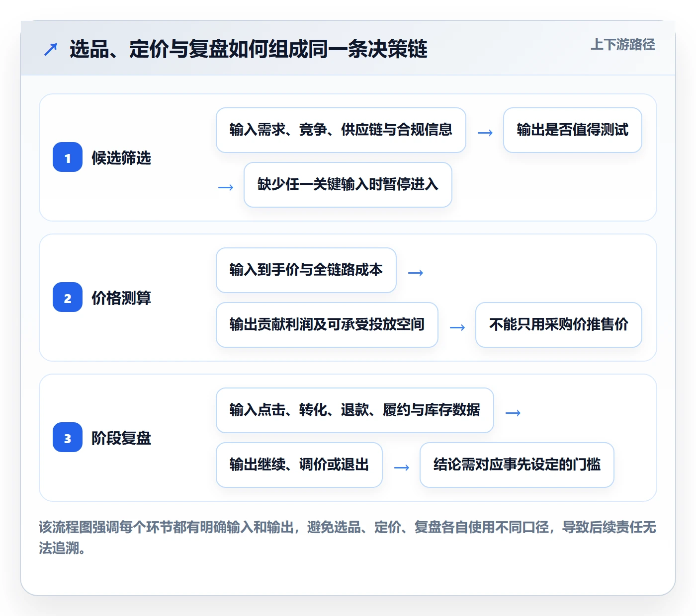Image resolution: width=696 pixels, height=616 pixels.
Task: Click the 输入需求、竞争、供应链与合规信息 box
Action: 341,130
